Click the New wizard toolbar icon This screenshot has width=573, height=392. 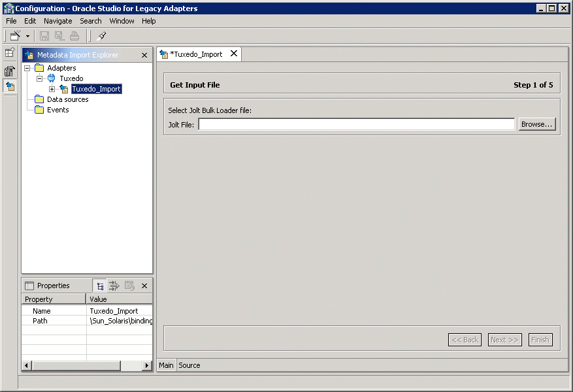point(15,36)
